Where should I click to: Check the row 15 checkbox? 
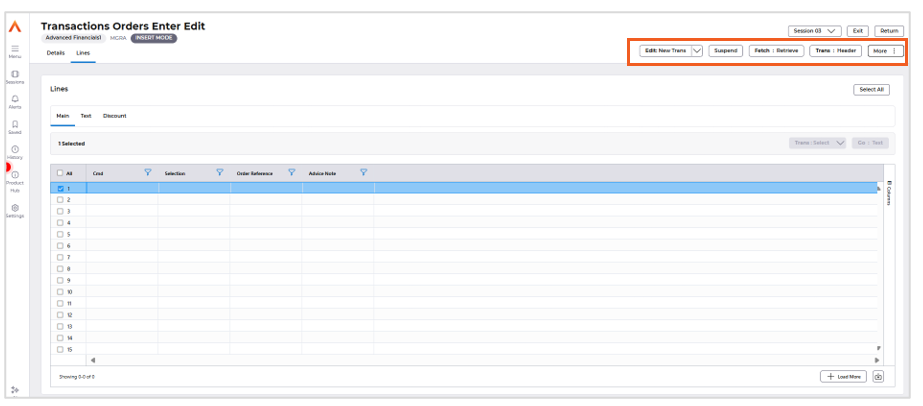tap(60, 350)
